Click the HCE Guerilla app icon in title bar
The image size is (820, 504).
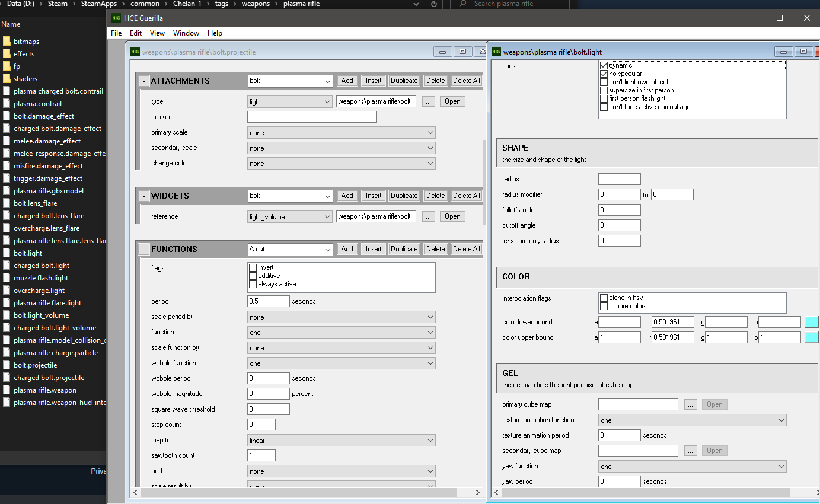116,18
